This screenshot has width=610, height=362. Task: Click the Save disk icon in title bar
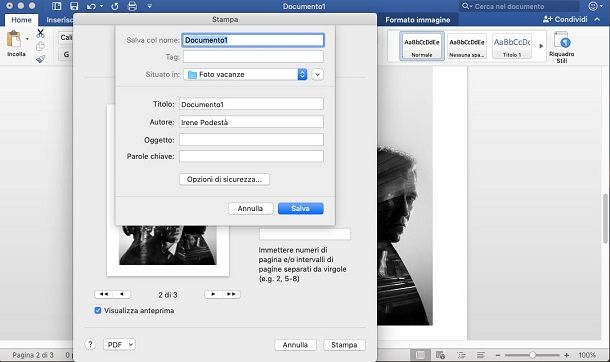(74, 6)
